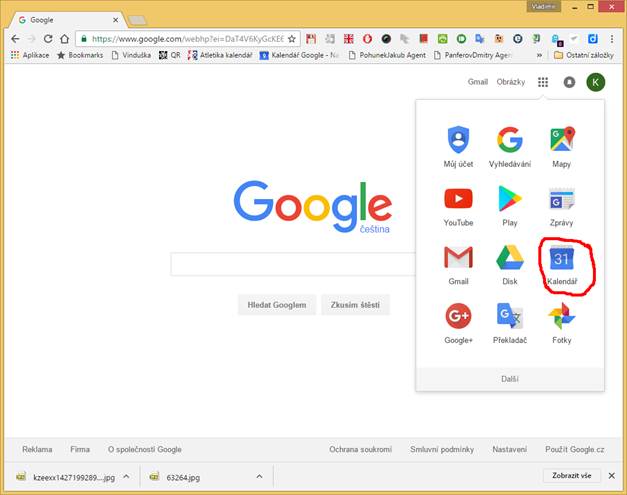Open the Bookmarks bar item
Screen dimensions: 627x495
(x=80, y=55)
